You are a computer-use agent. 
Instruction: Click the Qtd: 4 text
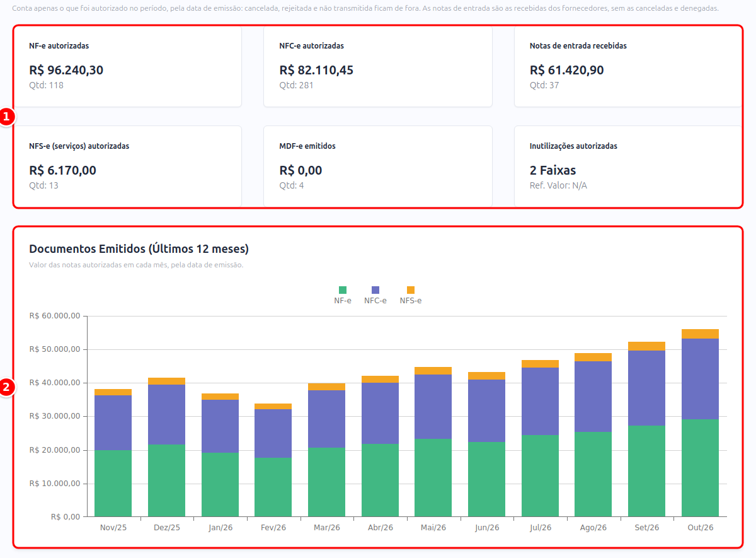coord(292,185)
